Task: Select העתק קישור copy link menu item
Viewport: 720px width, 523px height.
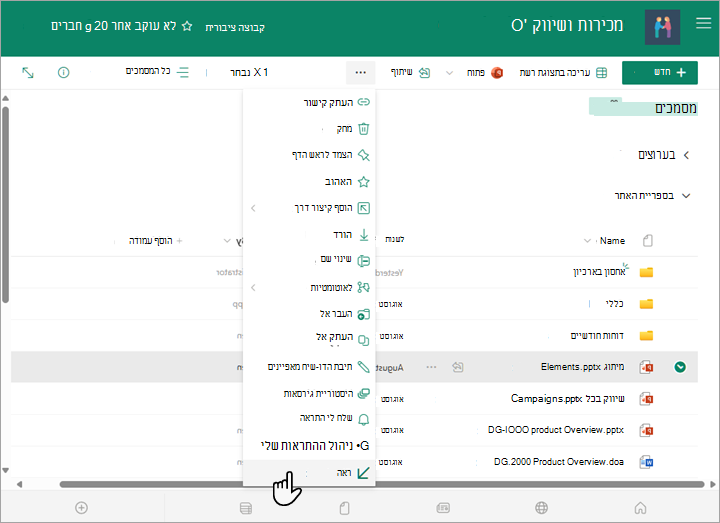Action: pos(309,102)
